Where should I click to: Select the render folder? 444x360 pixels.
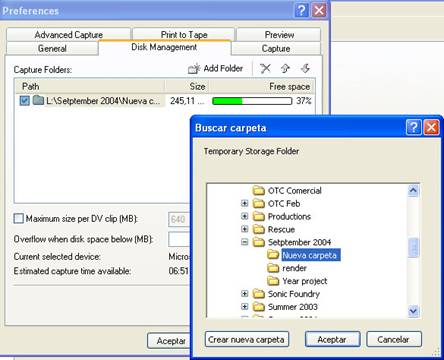pyautogui.click(x=294, y=268)
